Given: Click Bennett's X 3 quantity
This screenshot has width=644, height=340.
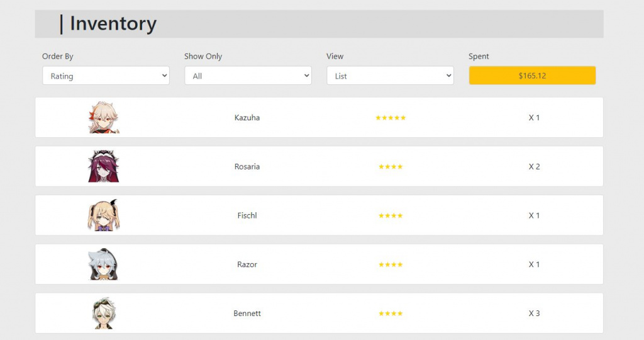Looking at the screenshot, I should tap(534, 314).
